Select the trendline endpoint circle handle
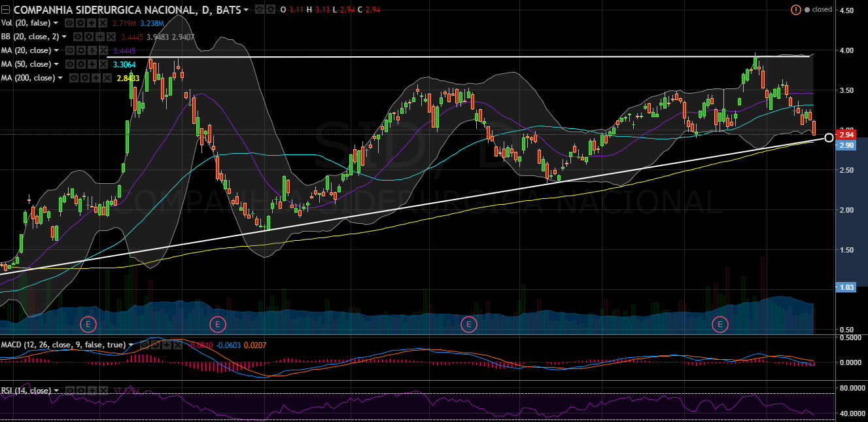This screenshot has width=868, height=422. pyautogui.click(x=829, y=137)
